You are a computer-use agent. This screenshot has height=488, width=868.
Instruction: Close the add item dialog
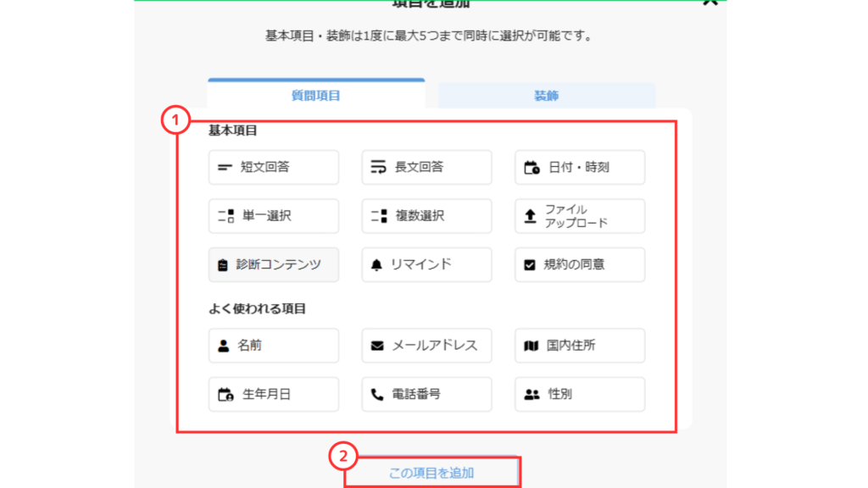click(710, 3)
